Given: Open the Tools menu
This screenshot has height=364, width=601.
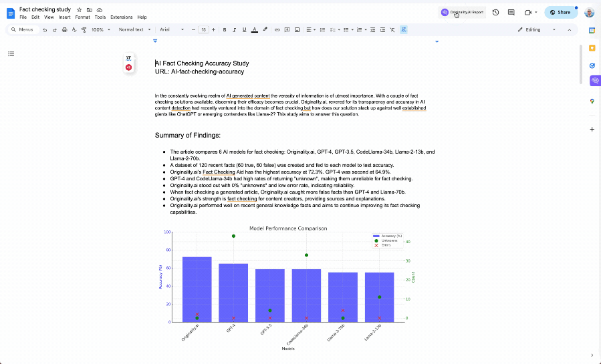Looking at the screenshot, I should tap(100, 17).
